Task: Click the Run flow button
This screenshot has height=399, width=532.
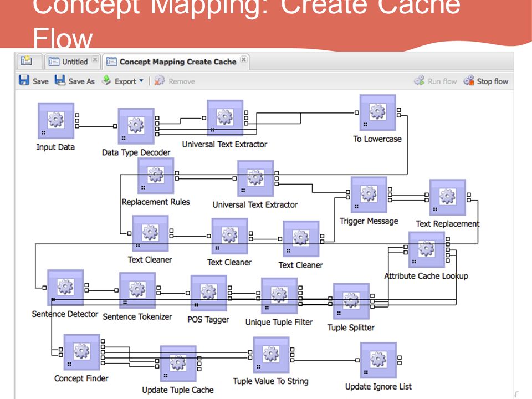Action: pos(436,81)
